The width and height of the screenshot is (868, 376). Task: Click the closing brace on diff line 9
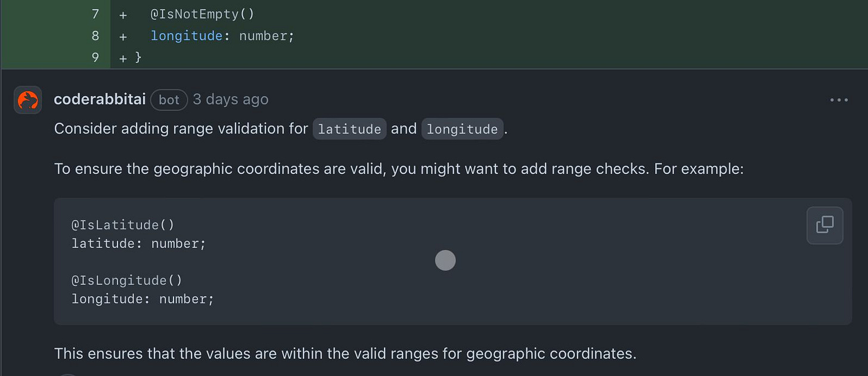pos(138,58)
